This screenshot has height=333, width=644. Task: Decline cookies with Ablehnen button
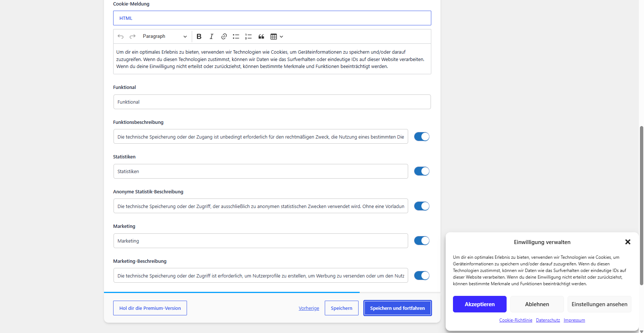[x=537, y=304]
